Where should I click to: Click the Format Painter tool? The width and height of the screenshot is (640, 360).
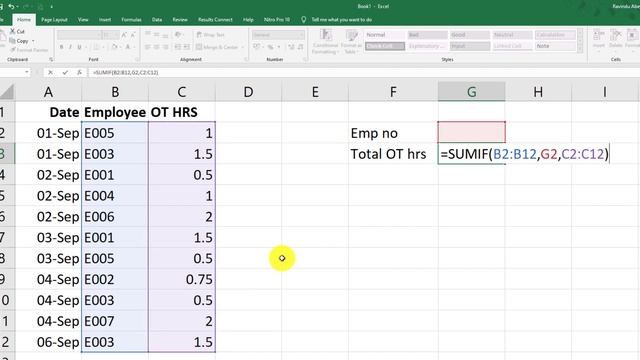29,50
